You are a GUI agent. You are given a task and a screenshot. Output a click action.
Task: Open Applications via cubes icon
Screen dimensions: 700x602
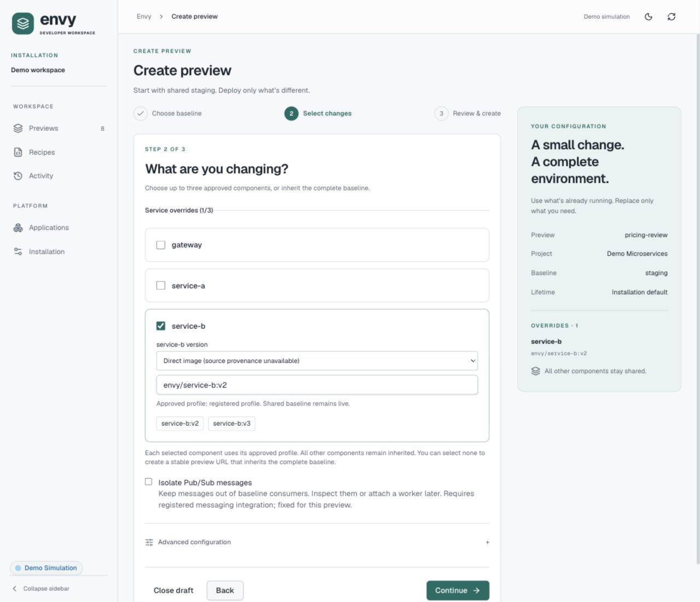[x=18, y=228]
